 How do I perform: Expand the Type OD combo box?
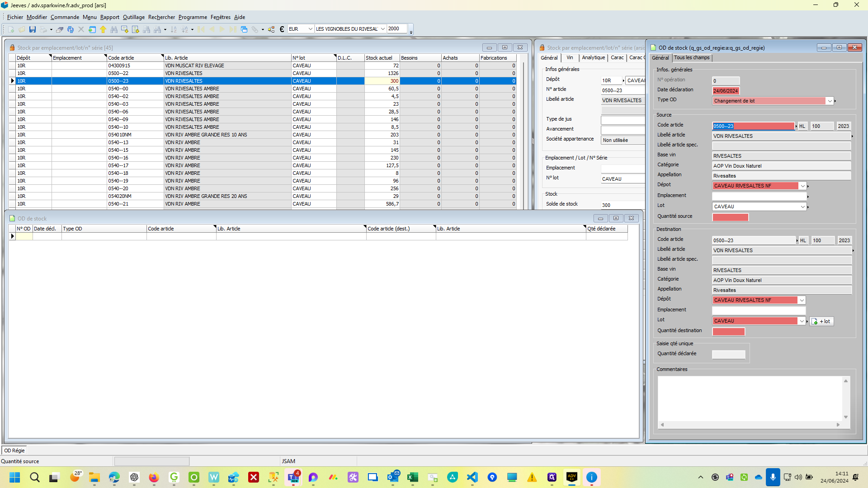click(830, 101)
